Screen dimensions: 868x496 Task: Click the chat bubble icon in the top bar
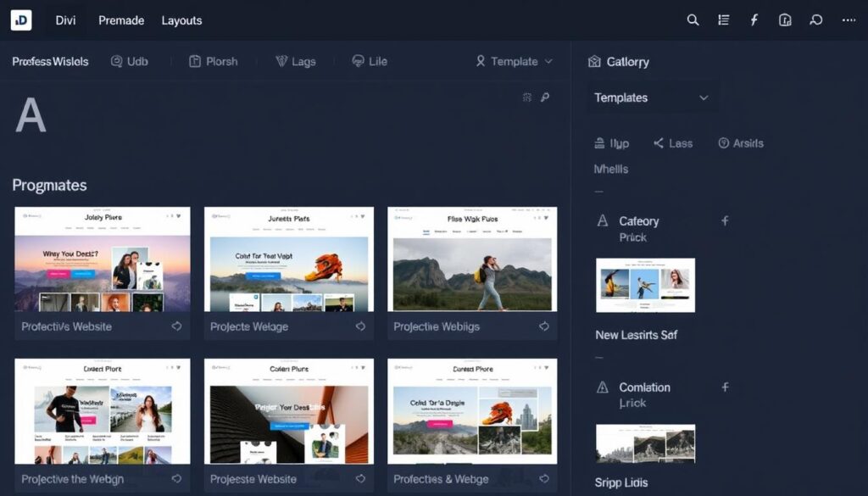click(815, 20)
